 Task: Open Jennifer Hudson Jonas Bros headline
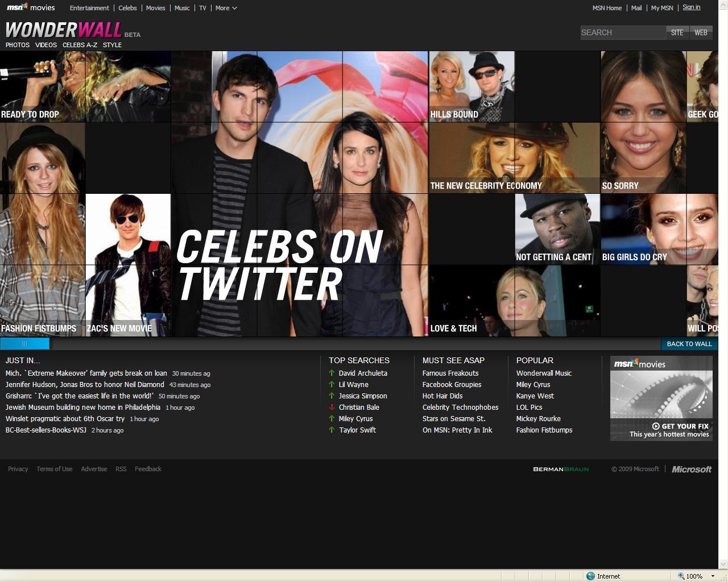(85, 385)
